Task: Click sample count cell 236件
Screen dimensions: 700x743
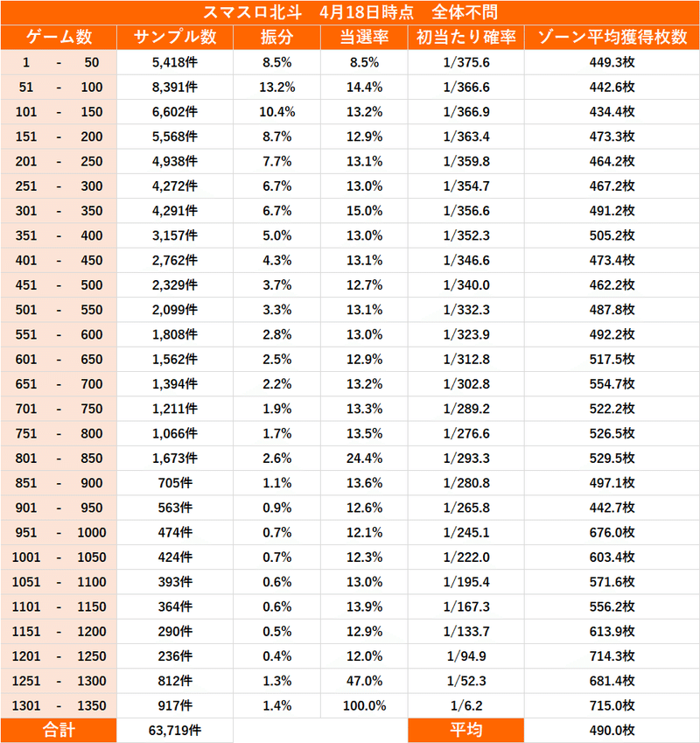Action: pyautogui.click(x=175, y=655)
